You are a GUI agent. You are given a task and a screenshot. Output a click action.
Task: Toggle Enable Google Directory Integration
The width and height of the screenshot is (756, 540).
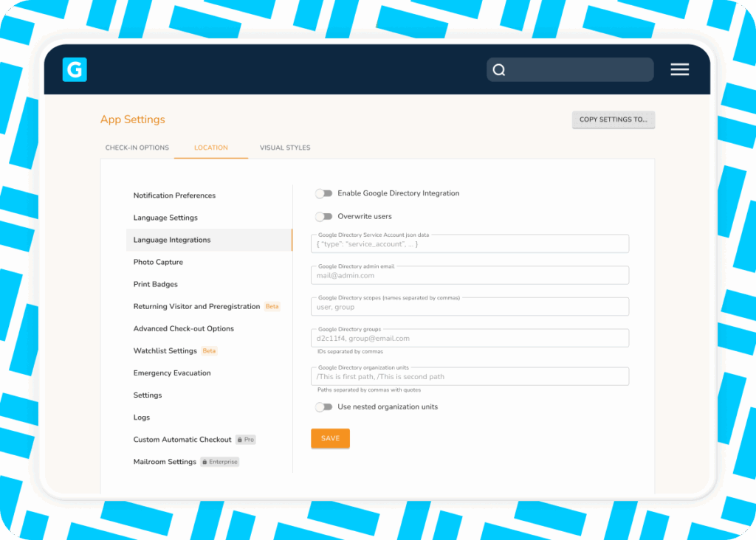tap(323, 193)
